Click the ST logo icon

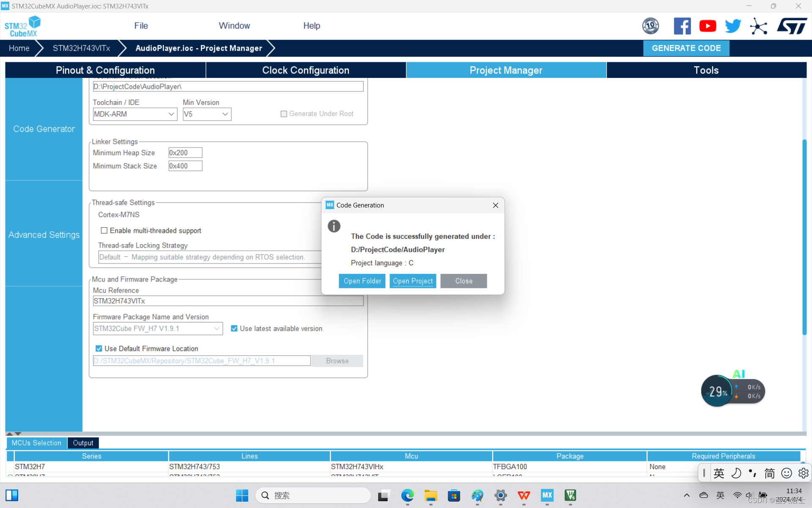point(792,26)
